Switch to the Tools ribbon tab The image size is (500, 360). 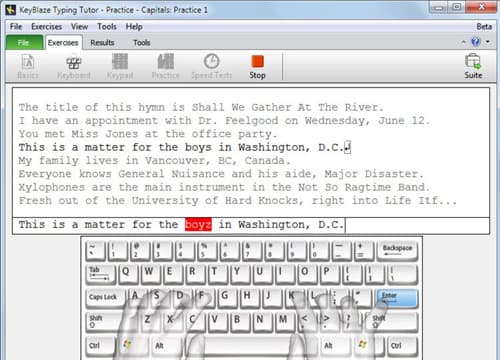click(x=142, y=43)
